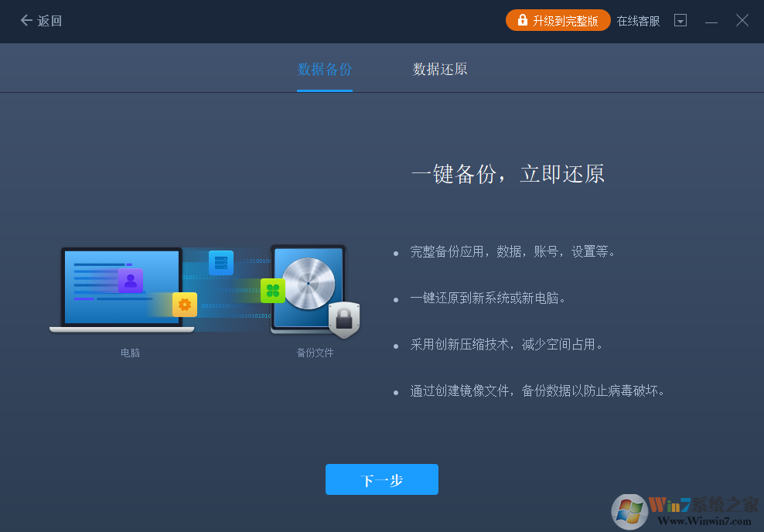This screenshot has width=764, height=532.
Task: Expand the dropdown next to 在线客服
Action: coord(680,20)
